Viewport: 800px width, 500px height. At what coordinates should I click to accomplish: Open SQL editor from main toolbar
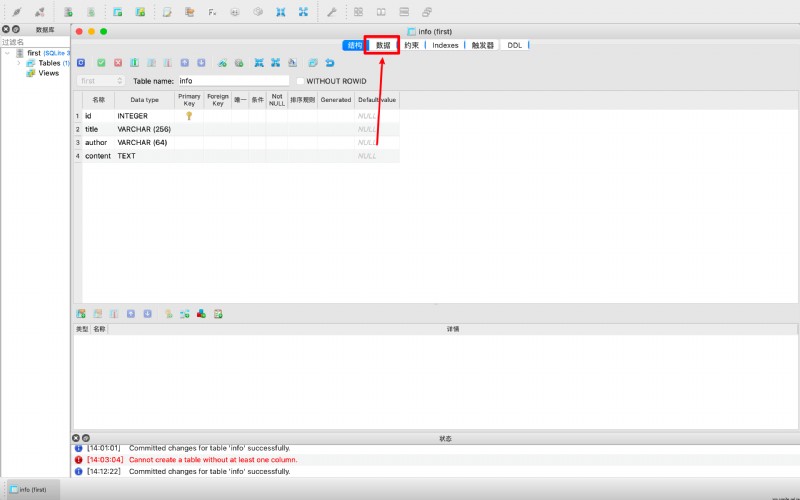point(167,12)
